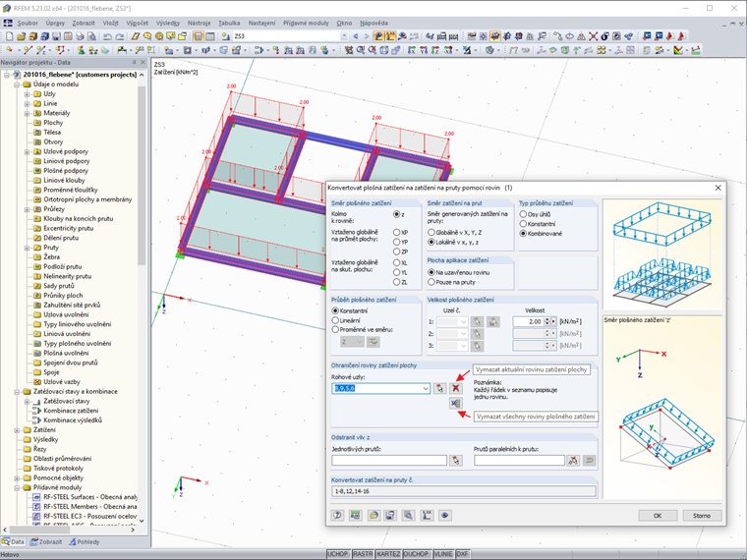The height and width of the screenshot is (560, 747).
Task: Open the ZS3 load case dropdown
Action: 344,36
